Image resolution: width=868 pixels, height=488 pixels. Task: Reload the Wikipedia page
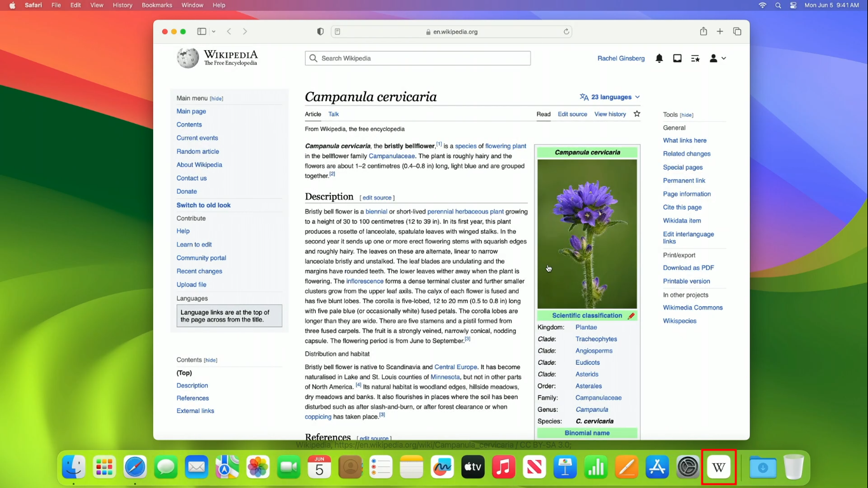(566, 31)
